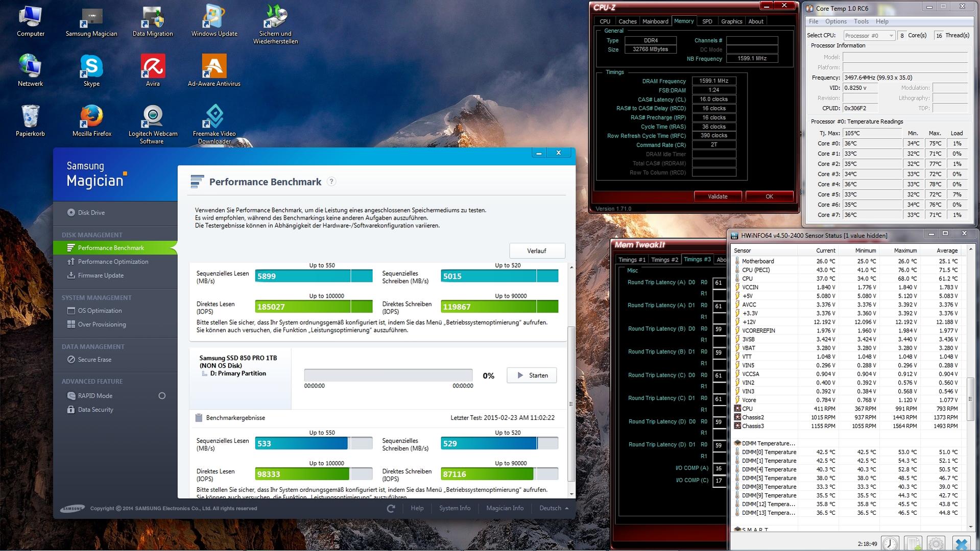Viewport: 980px width, 551px height.
Task: Open Timings #1 tab in Mem TweakIt
Action: tap(632, 259)
